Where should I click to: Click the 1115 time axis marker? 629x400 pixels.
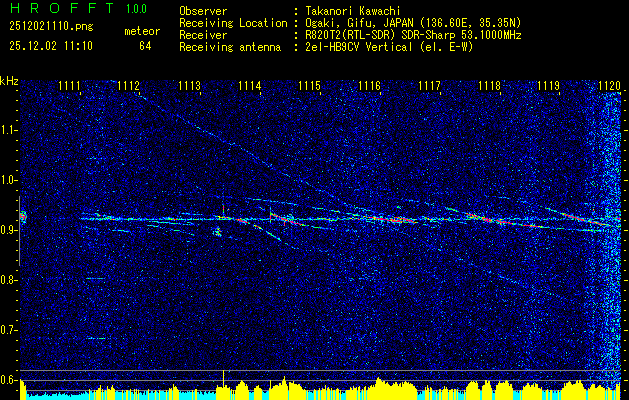[309, 86]
